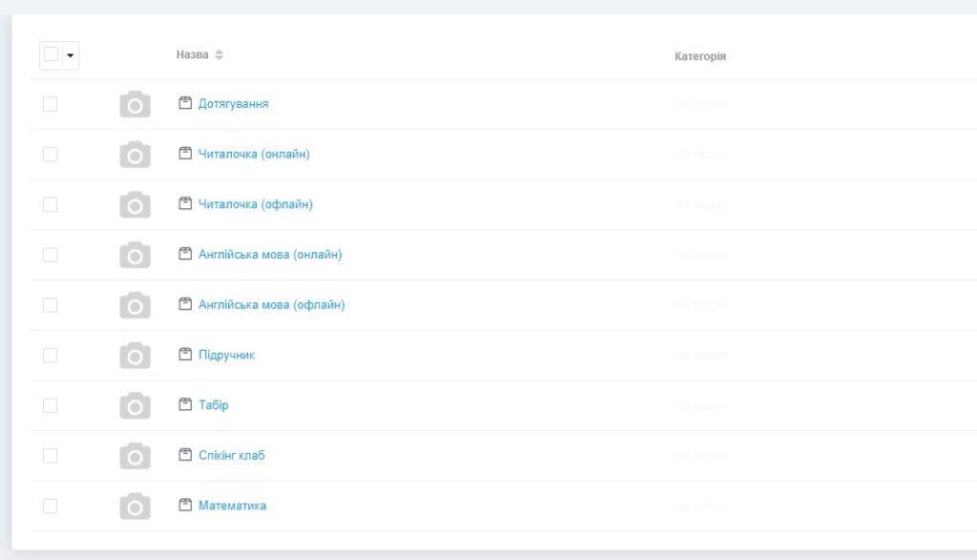This screenshot has height=560, width=977.
Task: Click the camera placeholder icon for Дотягування
Action: pyautogui.click(x=135, y=104)
